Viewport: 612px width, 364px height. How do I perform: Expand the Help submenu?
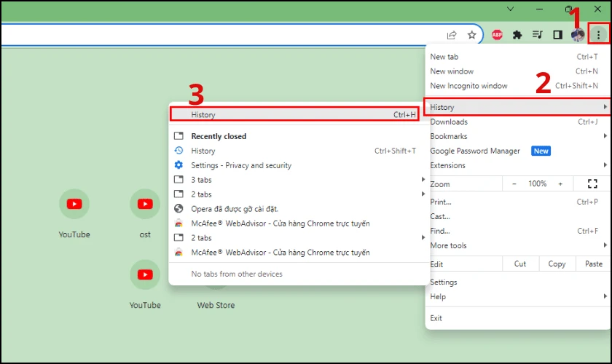click(517, 296)
